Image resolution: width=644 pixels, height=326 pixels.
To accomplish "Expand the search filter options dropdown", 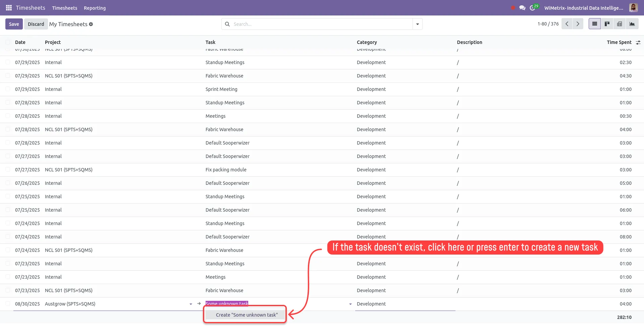I will coord(417,24).
